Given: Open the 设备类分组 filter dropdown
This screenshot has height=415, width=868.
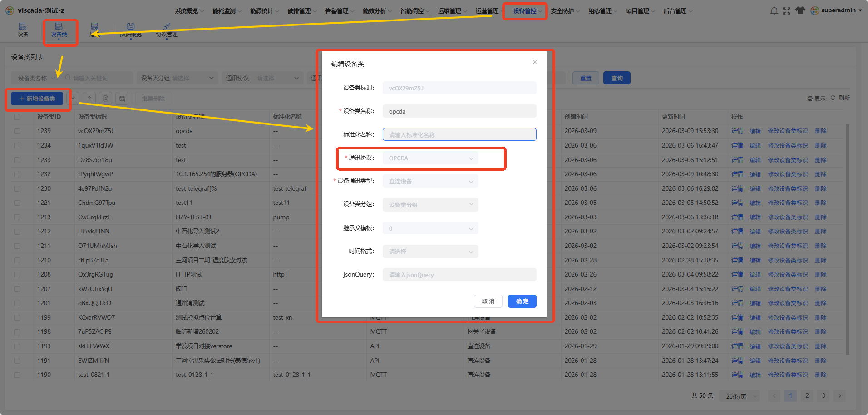Looking at the screenshot, I should (x=178, y=78).
